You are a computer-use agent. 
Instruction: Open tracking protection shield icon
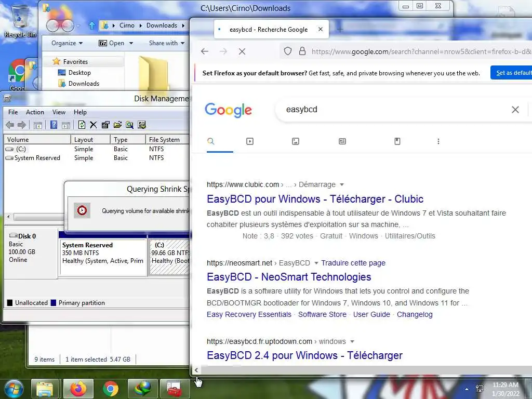click(288, 51)
